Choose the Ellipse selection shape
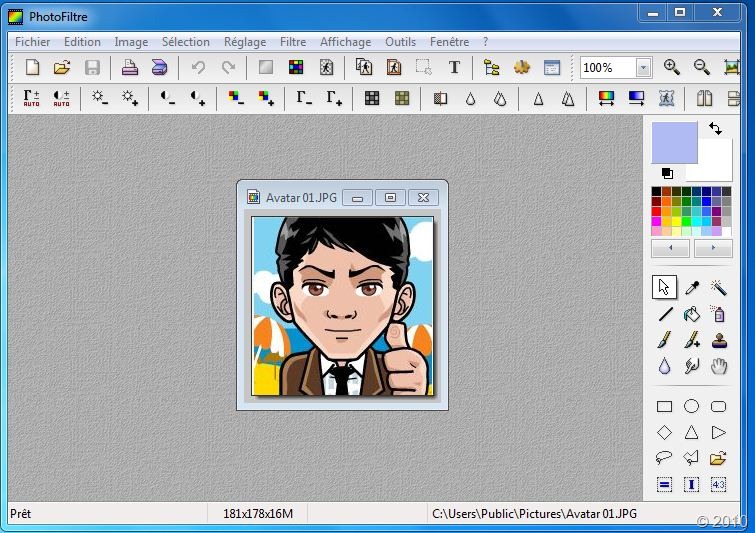The width and height of the screenshot is (755, 533). click(x=691, y=406)
